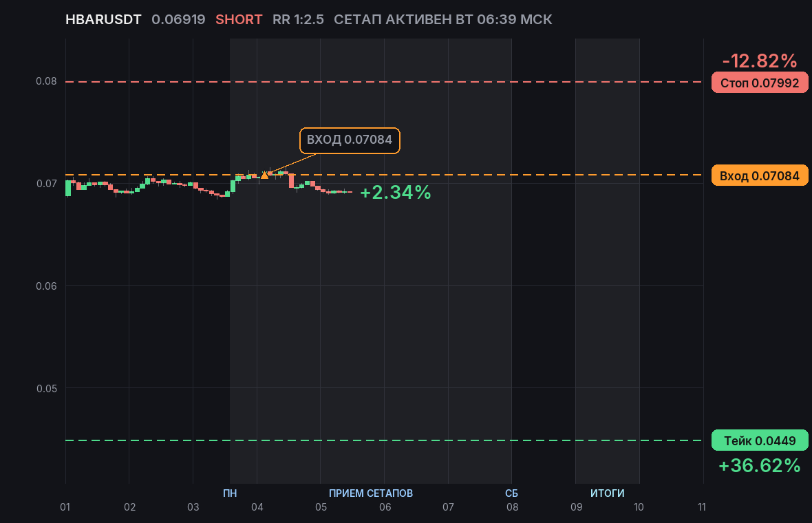The height and width of the screenshot is (523, 812).
Task: Select the ВХОД 0.07084 callout label
Action: (350, 140)
